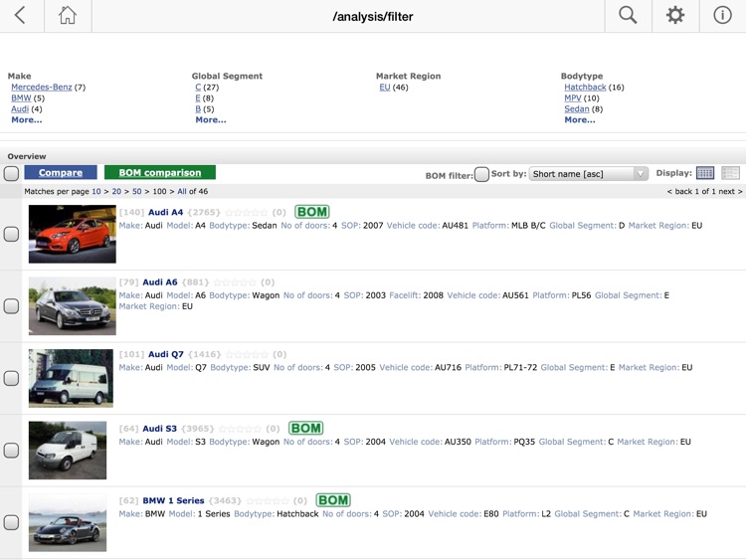Toggle the select-all checkbox beside Compare
This screenshot has height=560, width=746.
pyautogui.click(x=11, y=173)
